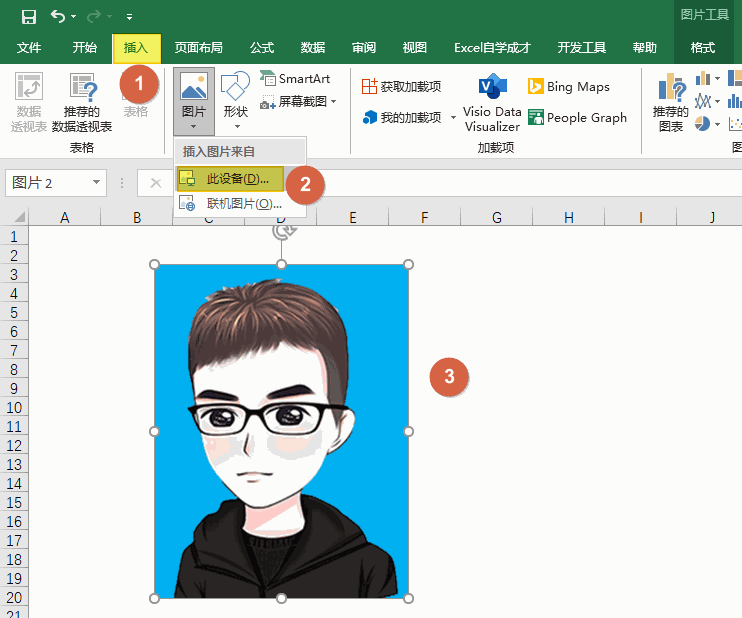Viewport: 742px width, 618px height.
Task: Click Get Add-ins button
Action: pyautogui.click(x=401, y=87)
